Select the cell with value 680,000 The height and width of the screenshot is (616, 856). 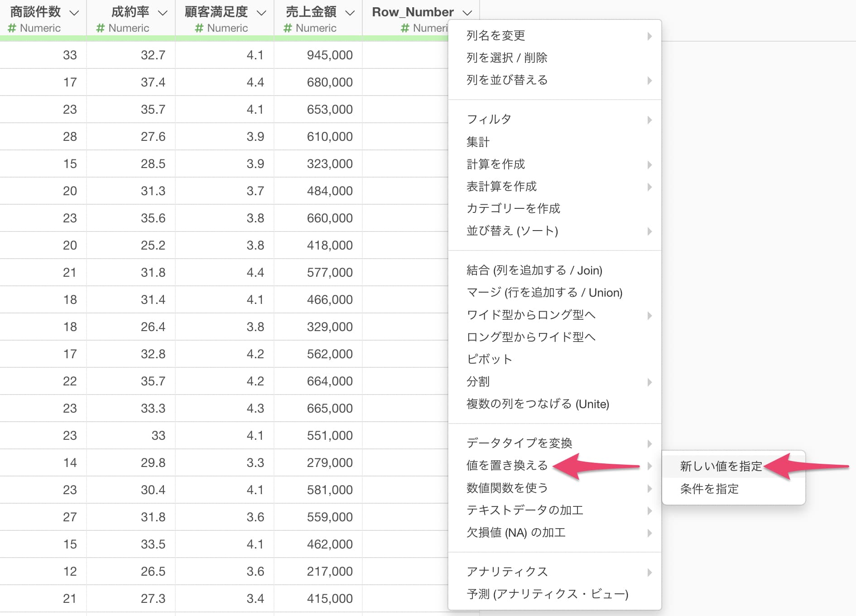coord(318,82)
